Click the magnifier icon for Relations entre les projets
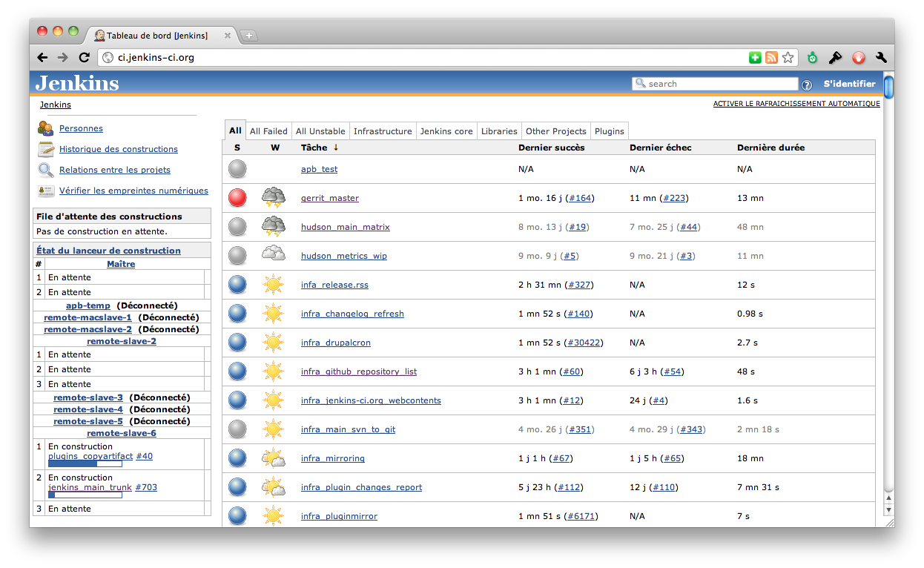 pos(46,170)
